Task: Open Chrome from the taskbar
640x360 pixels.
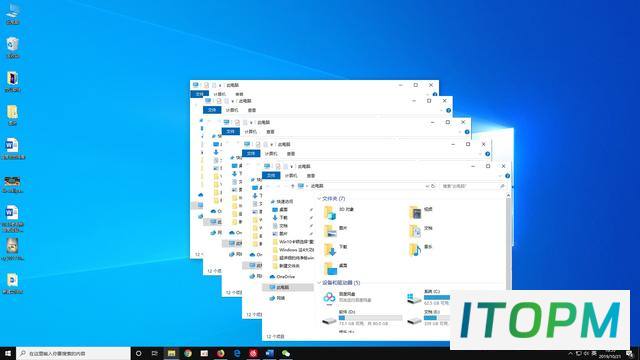Action: click(188, 353)
